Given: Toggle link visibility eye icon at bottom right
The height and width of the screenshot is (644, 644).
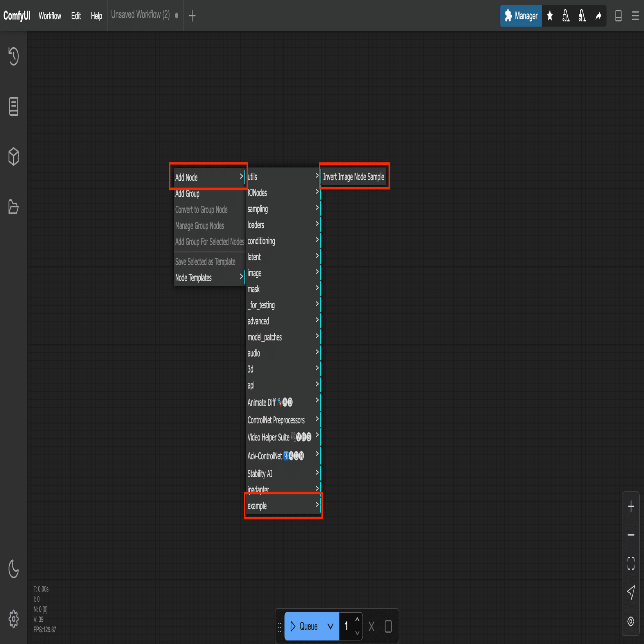Looking at the screenshot, I should (x=631, y=621).
